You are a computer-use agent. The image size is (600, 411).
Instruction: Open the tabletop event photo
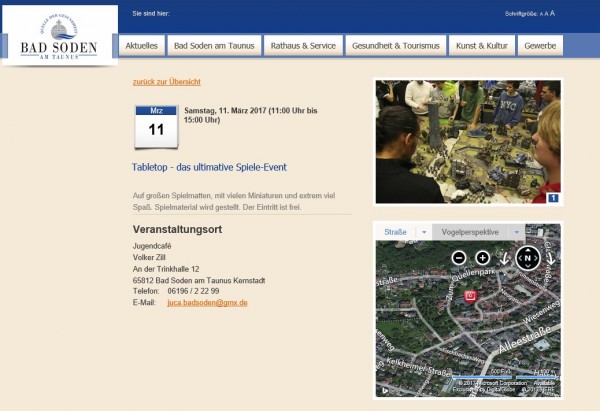tap(467, 141)
